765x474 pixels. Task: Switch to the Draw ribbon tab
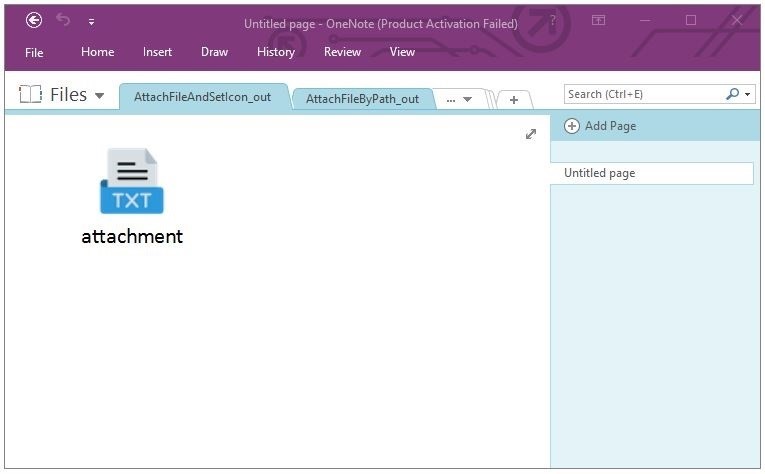pos(214,52)
